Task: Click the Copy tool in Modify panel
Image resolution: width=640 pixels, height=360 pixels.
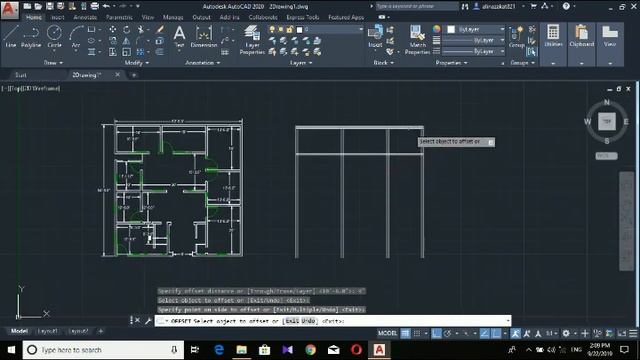Action: (113, 41)
